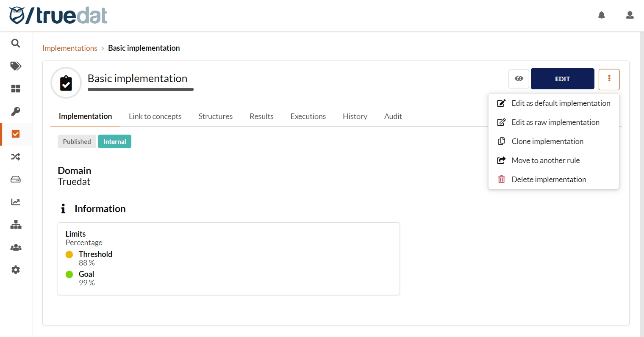Choose Clone implementation from menu

pyautogui.click(x=547, y=141)
